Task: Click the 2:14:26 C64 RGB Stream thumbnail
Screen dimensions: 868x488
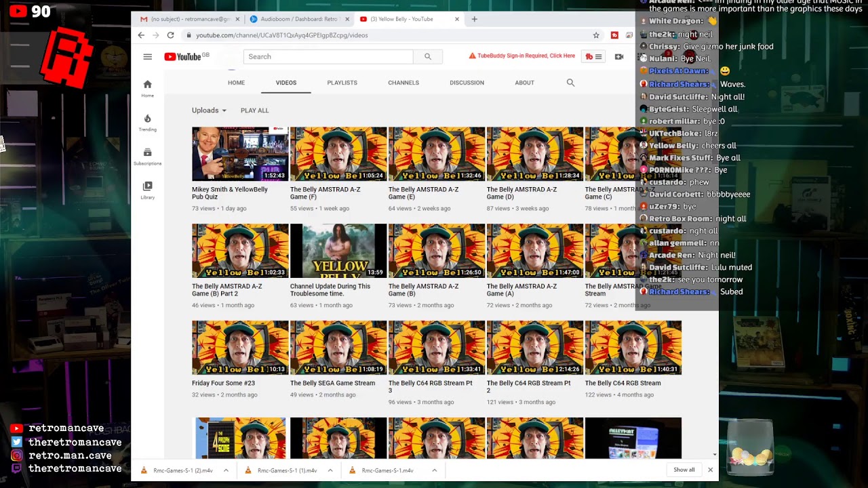Action: (535, 348)
